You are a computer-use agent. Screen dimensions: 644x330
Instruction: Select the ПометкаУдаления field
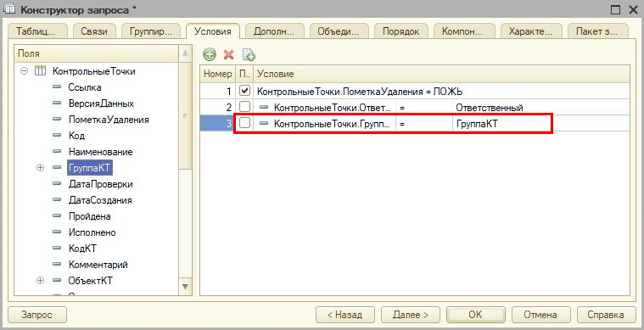pos(109,120)
